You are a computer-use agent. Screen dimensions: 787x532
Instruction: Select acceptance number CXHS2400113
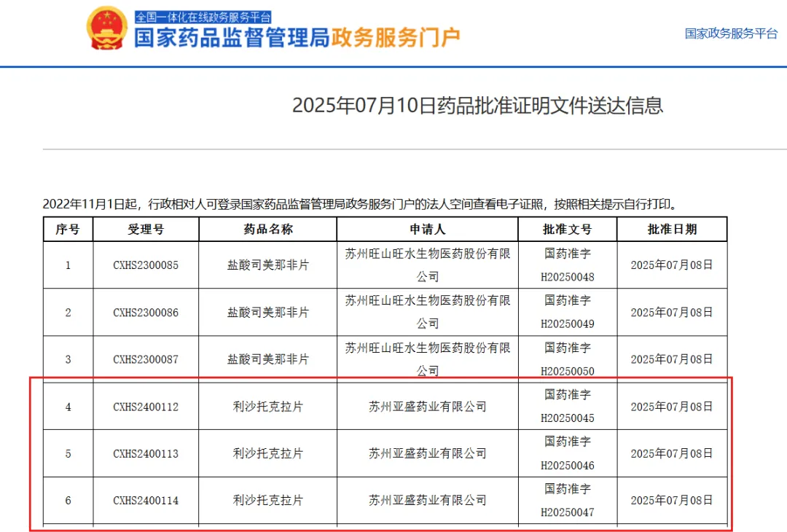tap(146, 454)
